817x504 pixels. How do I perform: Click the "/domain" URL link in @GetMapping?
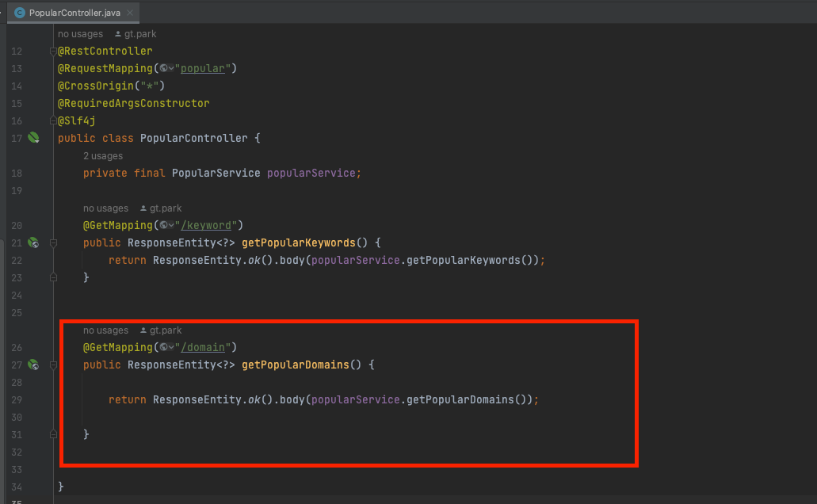tap(203, 347)
